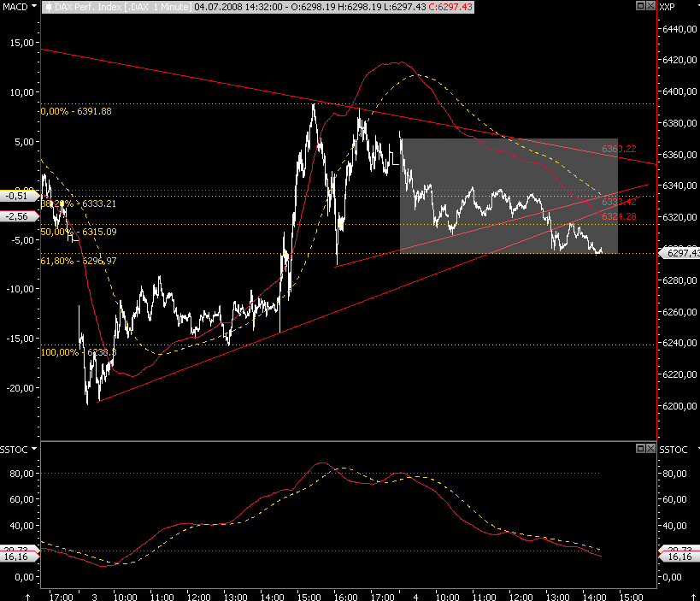The height and width of the screenshot is (601, 700).
Task: Close the SSTOC indicator panel
Action: 650,448
